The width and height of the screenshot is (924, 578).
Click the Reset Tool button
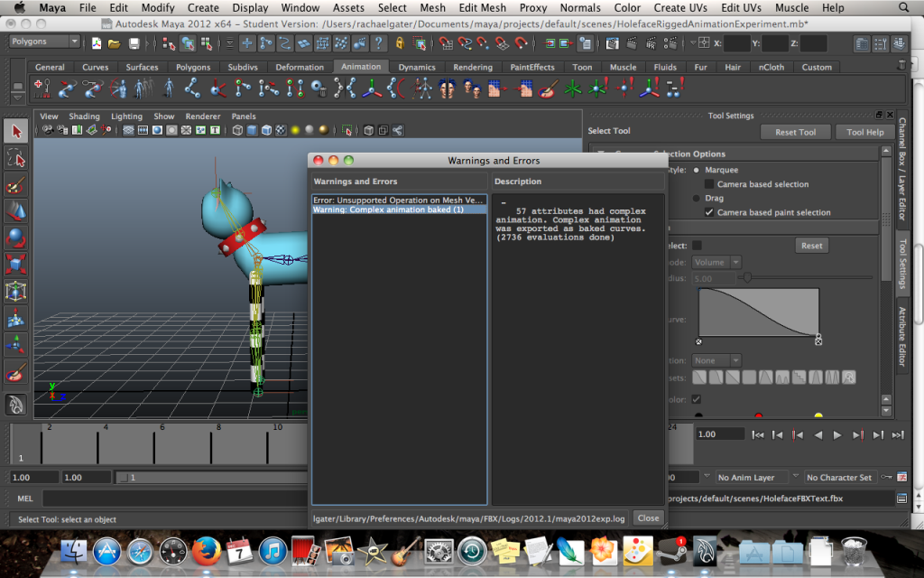[795, 132]
